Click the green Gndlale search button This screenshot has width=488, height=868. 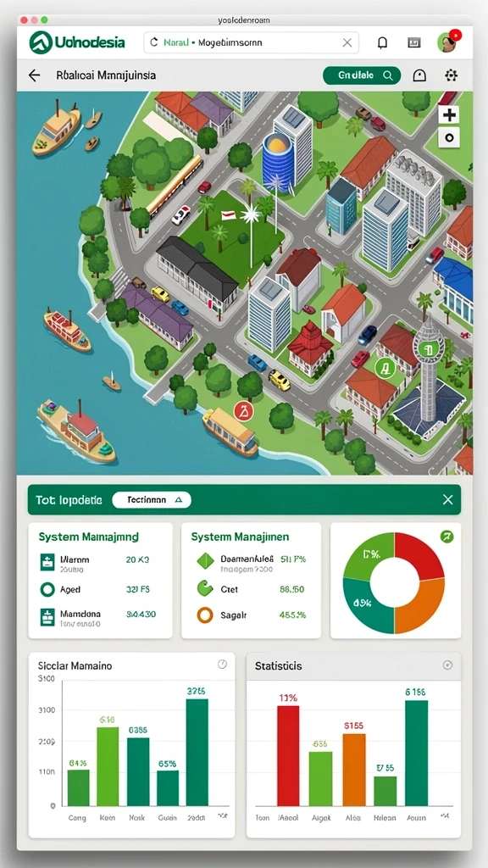[361, 75]
